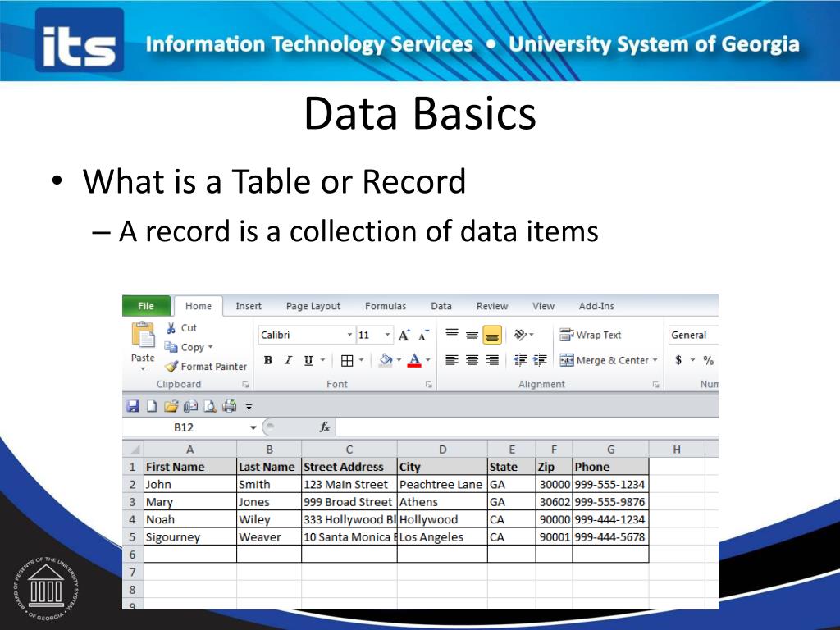Open the font size 11 dropdown
The height and width of the screenshot is (630, 840).
pos(387,335)
